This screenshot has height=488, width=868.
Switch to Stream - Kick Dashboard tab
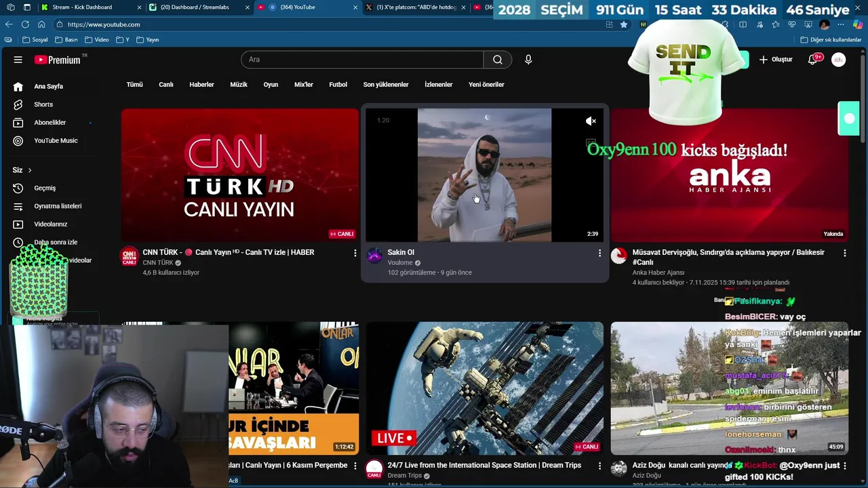coord(90,7)
